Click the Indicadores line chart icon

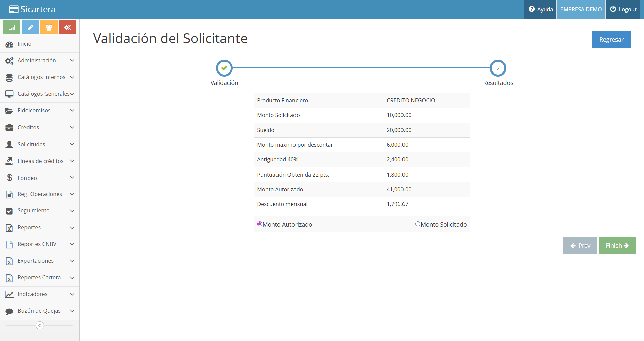coord(9,295)
